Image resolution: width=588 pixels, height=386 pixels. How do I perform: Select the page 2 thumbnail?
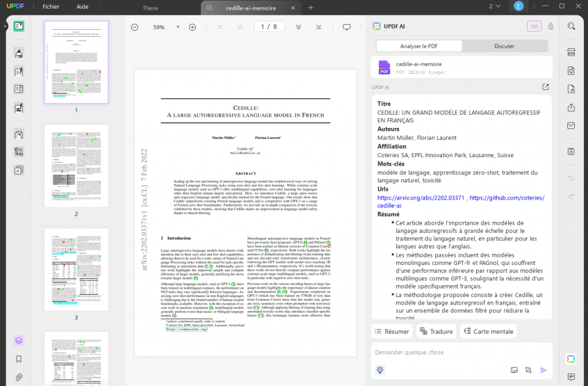[76, 166]
